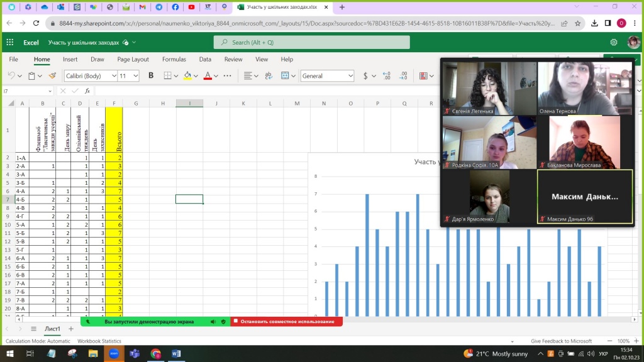
Task: Expand the font size dropdown
Action: pos(136,76)
